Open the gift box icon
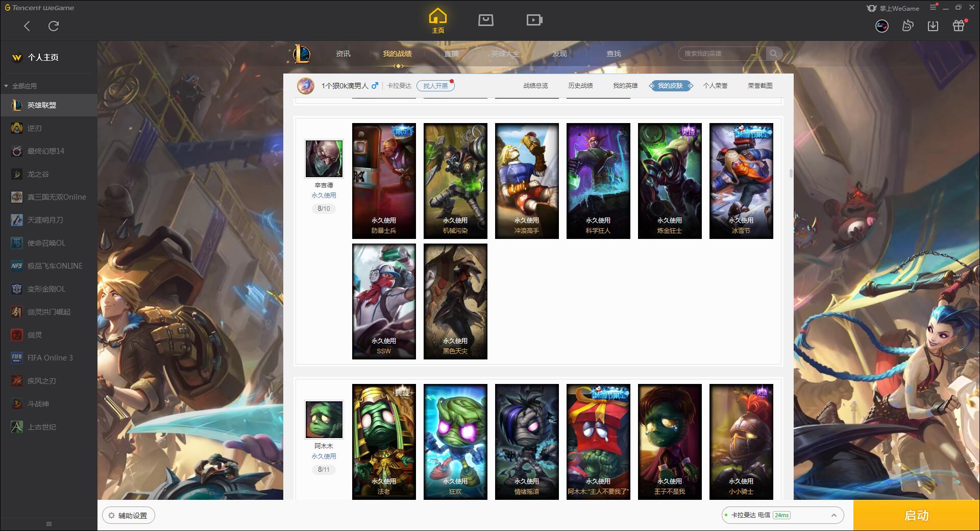This screenshot has height=531, width=980. [x=959, y=26]
